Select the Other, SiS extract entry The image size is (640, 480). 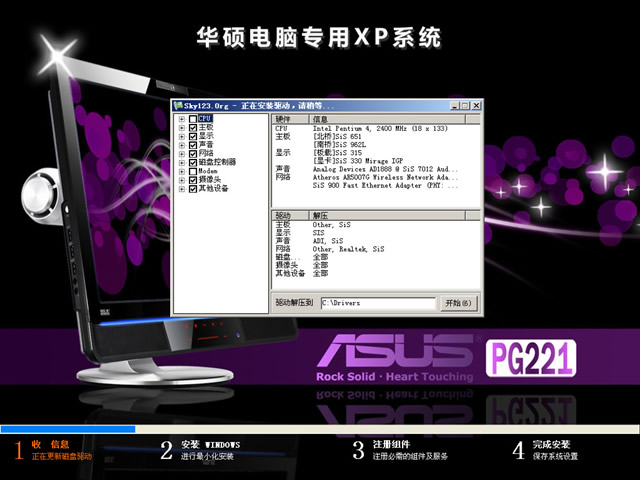pyautogui.click(x=331, y=225)
